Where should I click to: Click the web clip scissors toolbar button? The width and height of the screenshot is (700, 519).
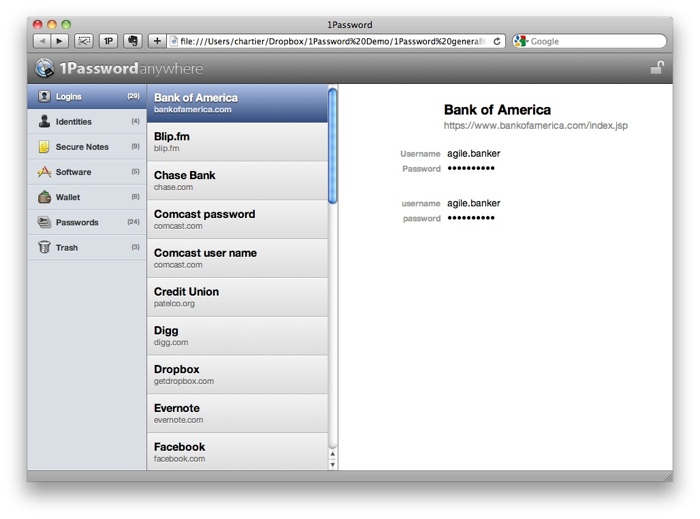point(83,41)
